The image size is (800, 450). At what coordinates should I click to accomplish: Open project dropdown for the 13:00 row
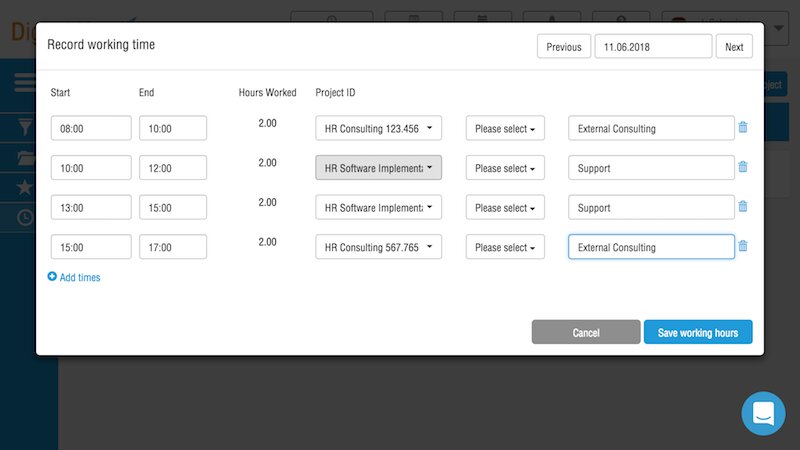click(378, 207)
